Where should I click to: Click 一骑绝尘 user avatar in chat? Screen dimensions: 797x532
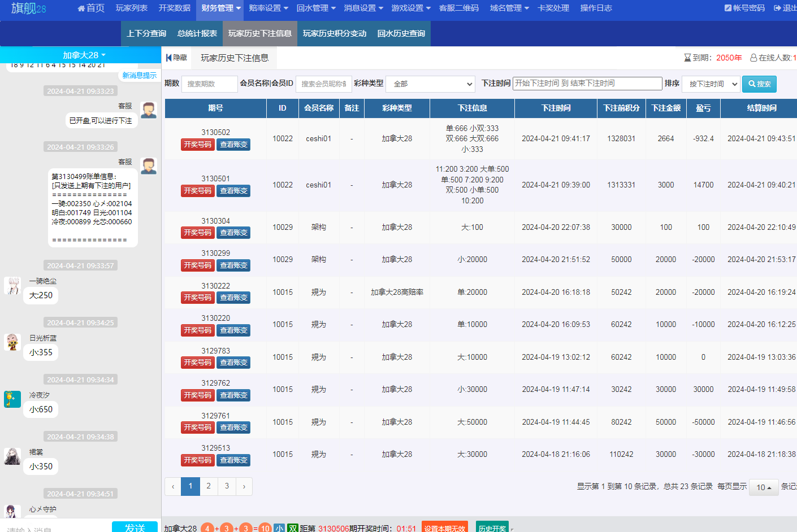[x=12, y=285]
